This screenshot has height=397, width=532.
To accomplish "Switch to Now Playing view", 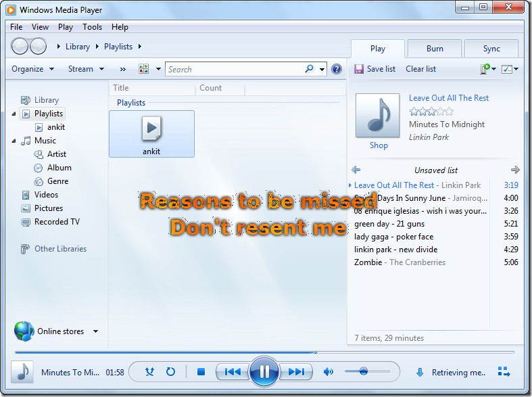I will click(504, 371).
